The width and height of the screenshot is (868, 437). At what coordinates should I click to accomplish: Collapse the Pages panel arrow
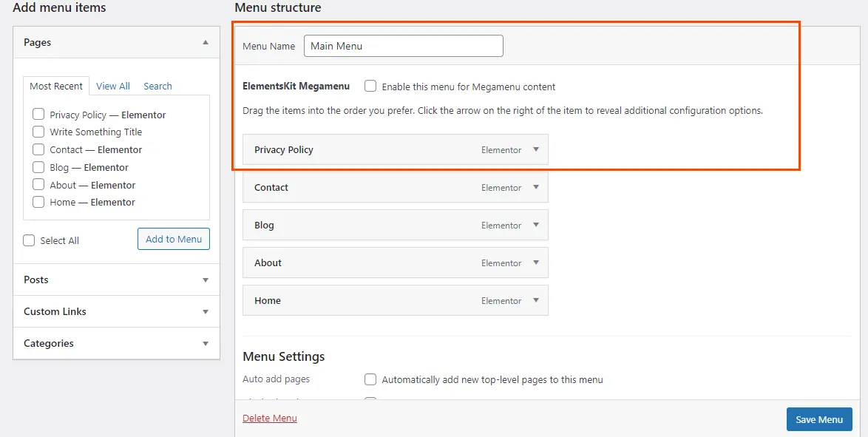coord(206,42)
